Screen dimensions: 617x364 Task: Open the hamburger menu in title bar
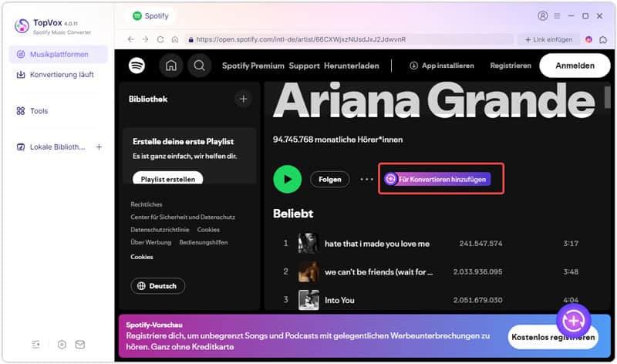557,15
